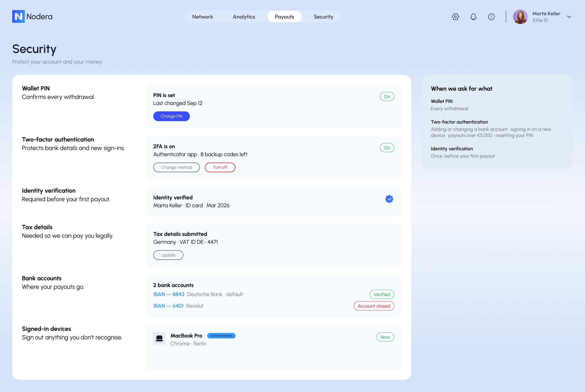Go to the Security tab
This screenshot has width=585, height=392.
(323, 17)
